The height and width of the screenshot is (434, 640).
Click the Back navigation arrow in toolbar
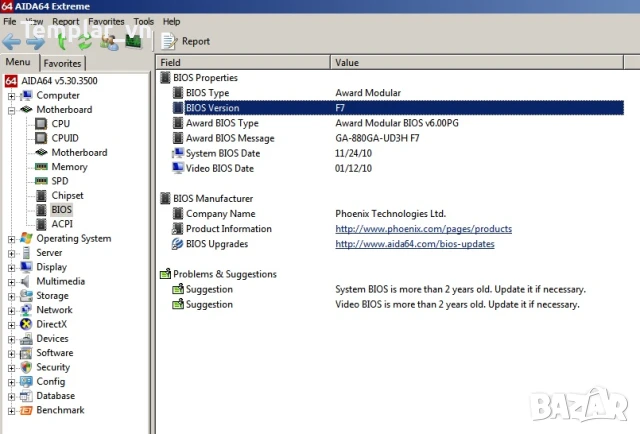[x=11, y=42]
